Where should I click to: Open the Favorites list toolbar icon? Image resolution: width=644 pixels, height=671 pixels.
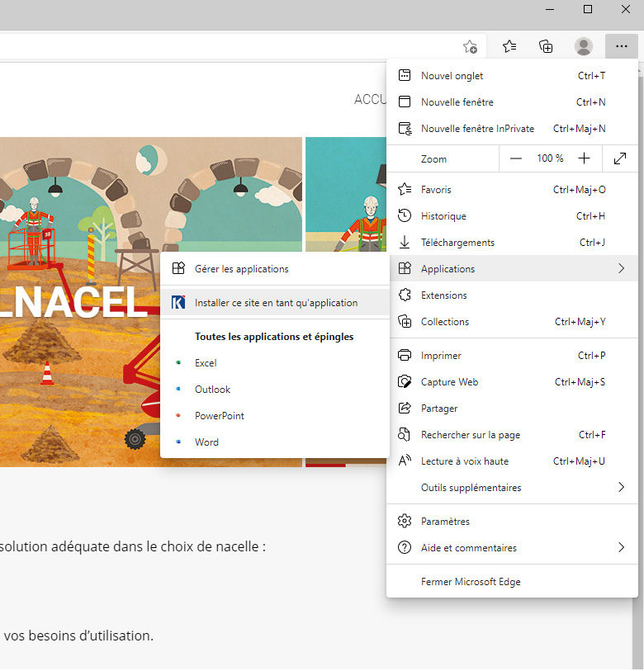pyautogui.click(x=509, y=46)
